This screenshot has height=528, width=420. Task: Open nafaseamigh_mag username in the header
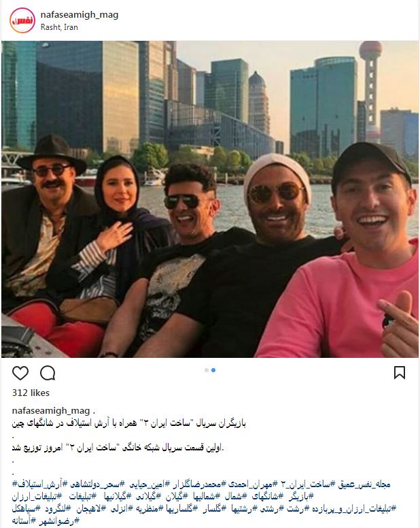[80, 15]
